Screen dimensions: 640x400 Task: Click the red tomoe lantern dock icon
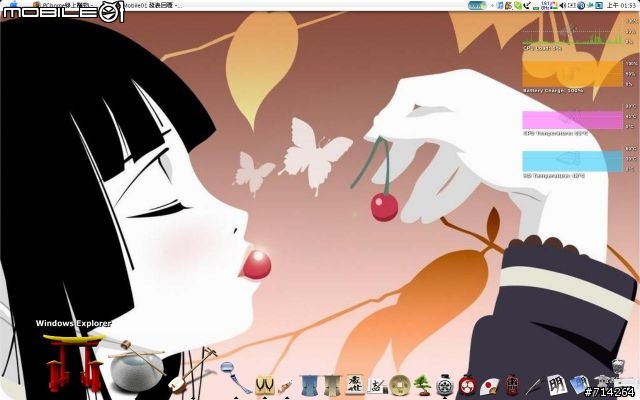pyautogui.click(x=467, y=385)
